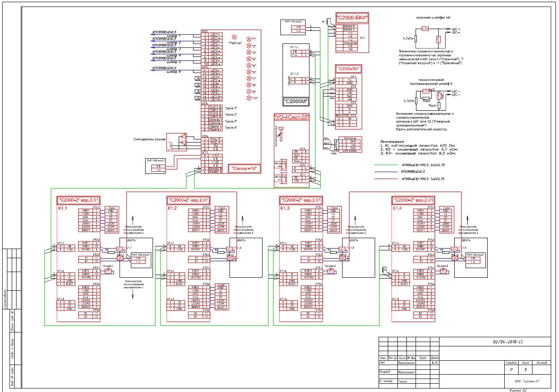This screenshot has height=392, width=559.
Task: Click the indicator lamp symbol above "Работа"
Action: (234, 37)
